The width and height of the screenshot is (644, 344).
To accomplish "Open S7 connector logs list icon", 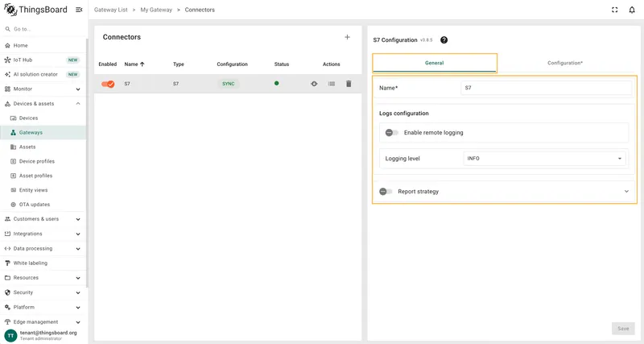I will point(332,84).
